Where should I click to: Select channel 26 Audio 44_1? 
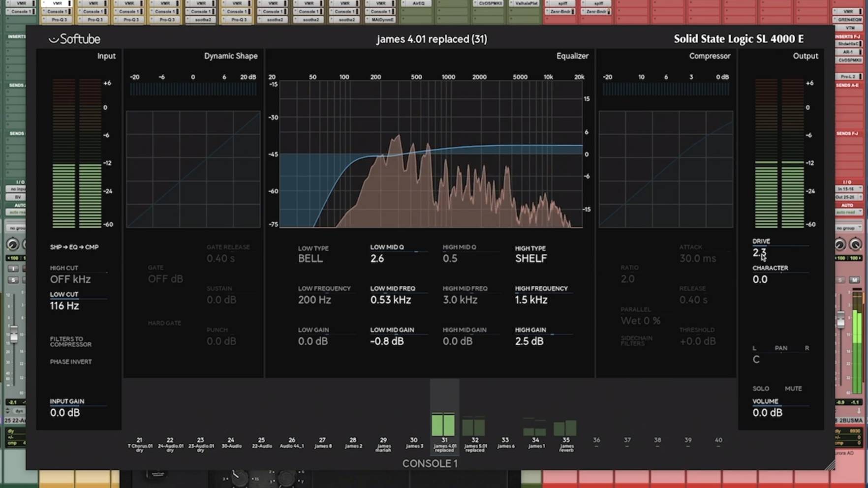coord(292,443)
